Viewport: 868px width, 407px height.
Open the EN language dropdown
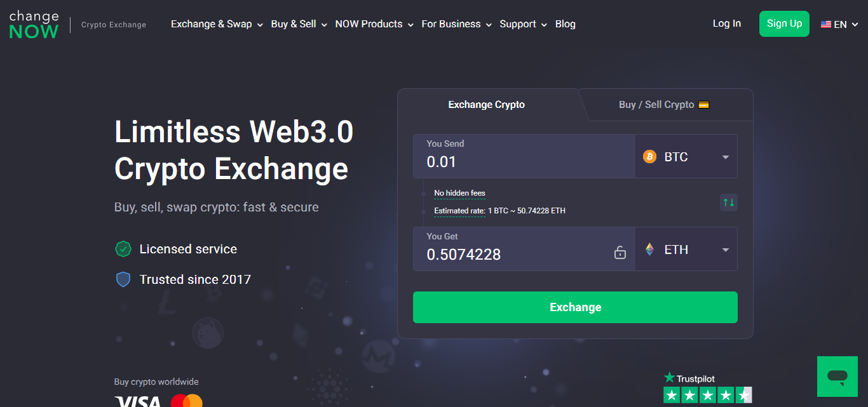point(839,24)
